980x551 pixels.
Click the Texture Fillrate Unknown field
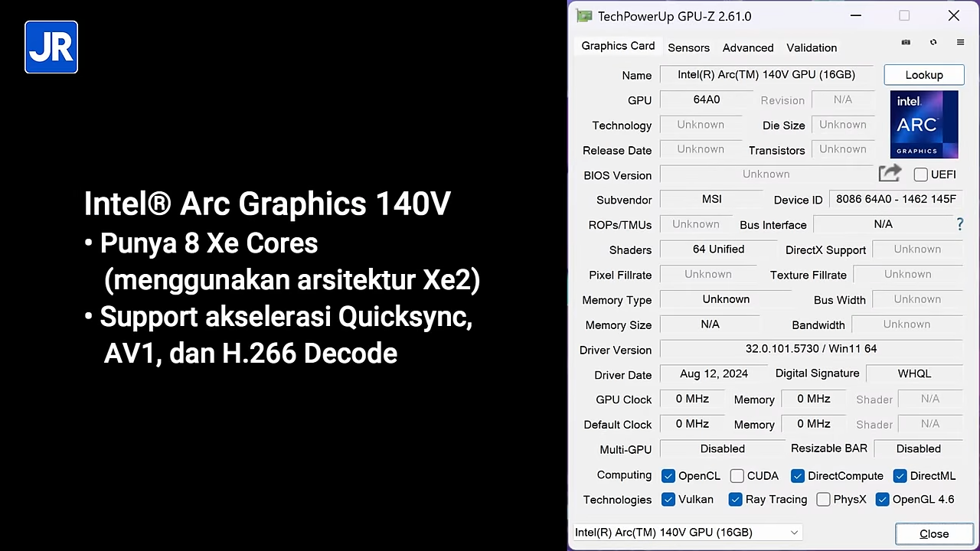[908, 274]
